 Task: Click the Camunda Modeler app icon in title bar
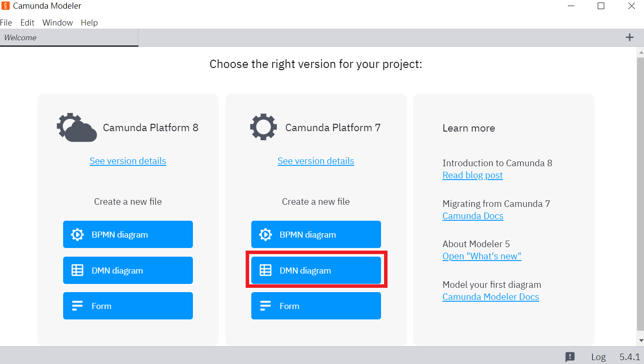click(x=6, y=6)
